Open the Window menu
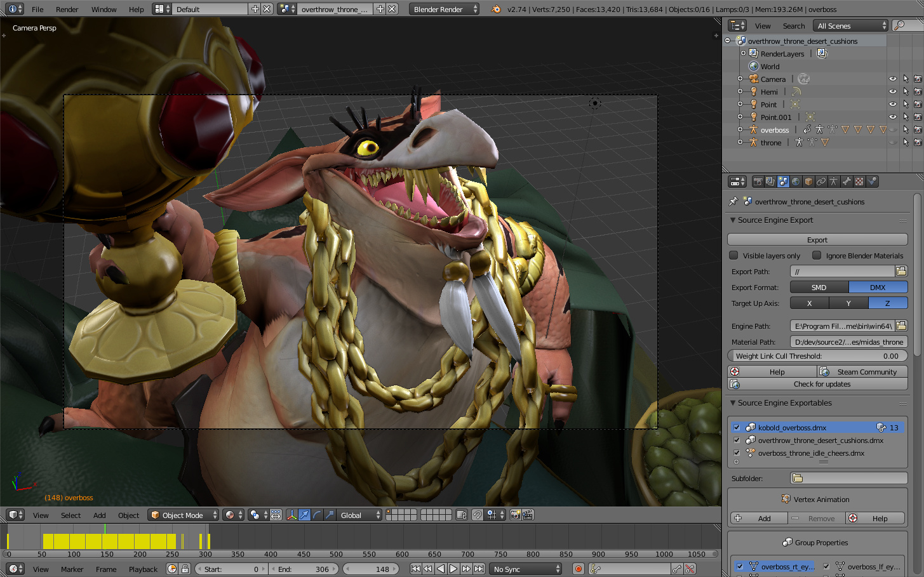Screen dimensions: 924x577 104,9
